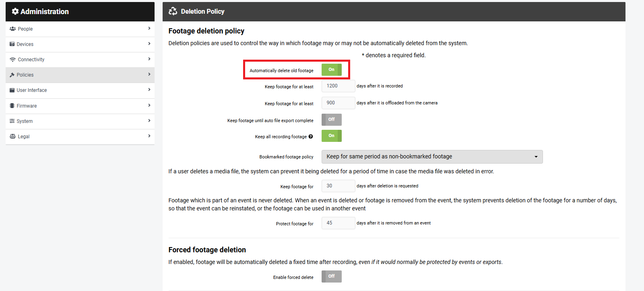Open the Legal menu item
Viewport: 644px width, 291px height.
pyautogui.click(x=80, y=137)
